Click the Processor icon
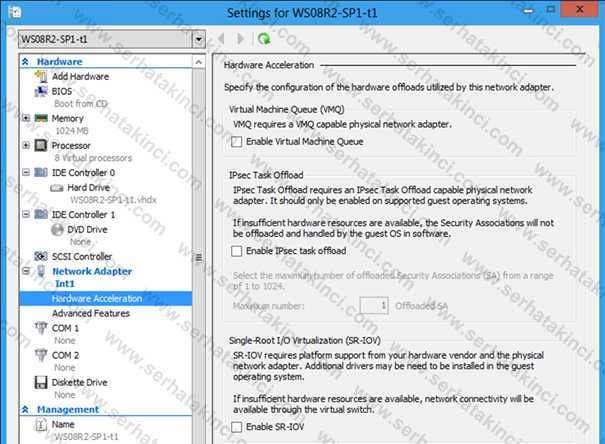 41,145
